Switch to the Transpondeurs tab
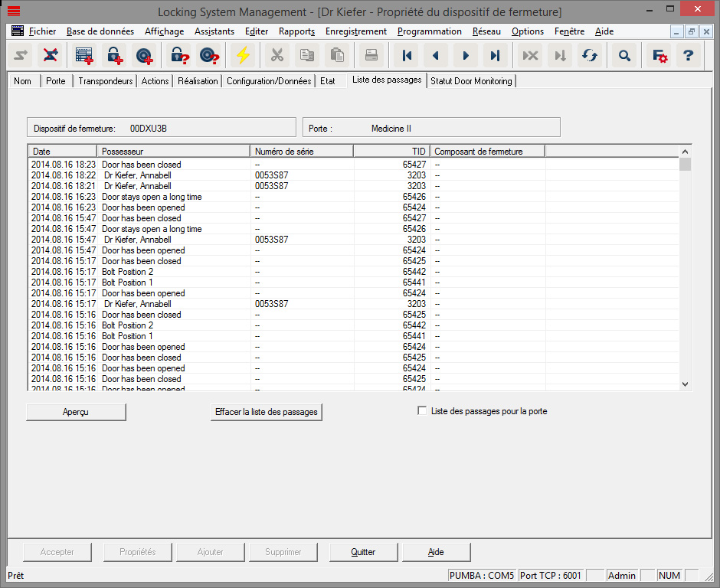This screenshot has height=588, width=720. click(106, 81)
